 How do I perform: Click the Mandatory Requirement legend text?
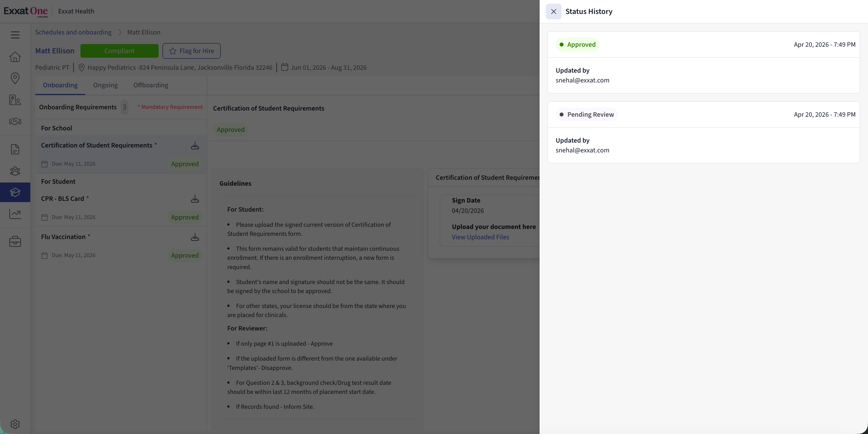(x=170, y=107)
